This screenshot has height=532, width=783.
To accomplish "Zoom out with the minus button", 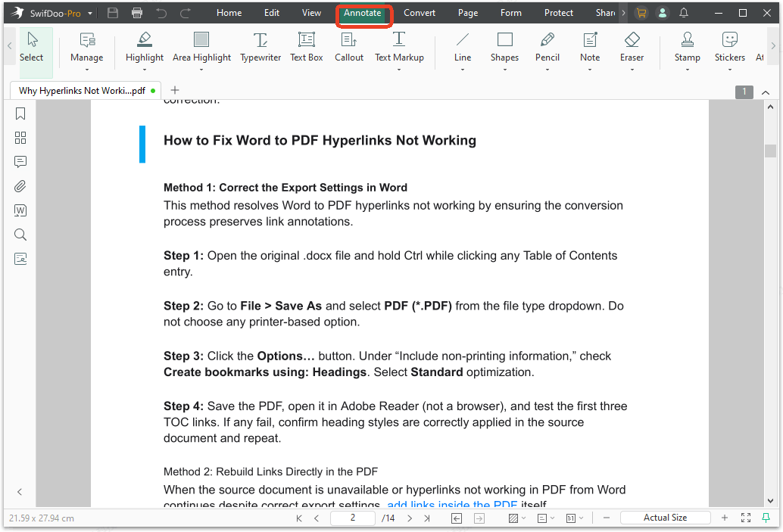I will [607, 518].
